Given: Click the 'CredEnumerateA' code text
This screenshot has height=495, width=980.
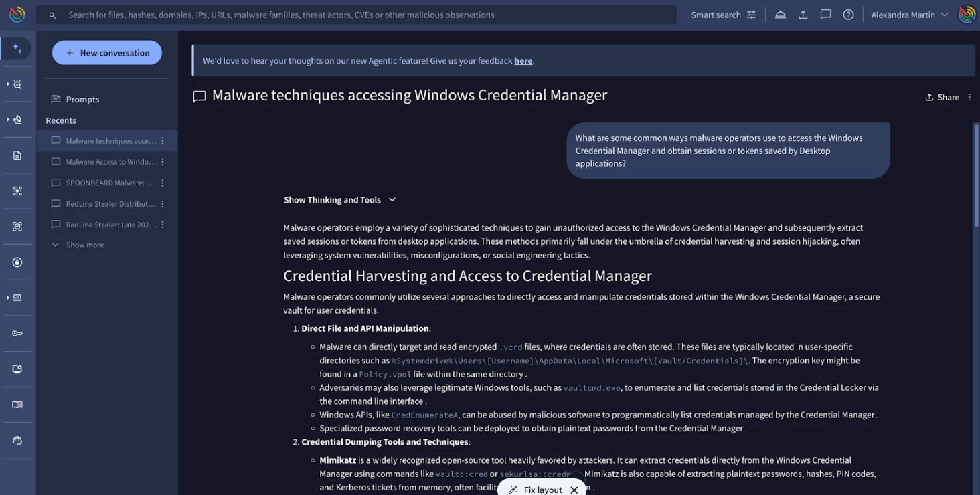Looking at the screenshot, I should 425,415.
